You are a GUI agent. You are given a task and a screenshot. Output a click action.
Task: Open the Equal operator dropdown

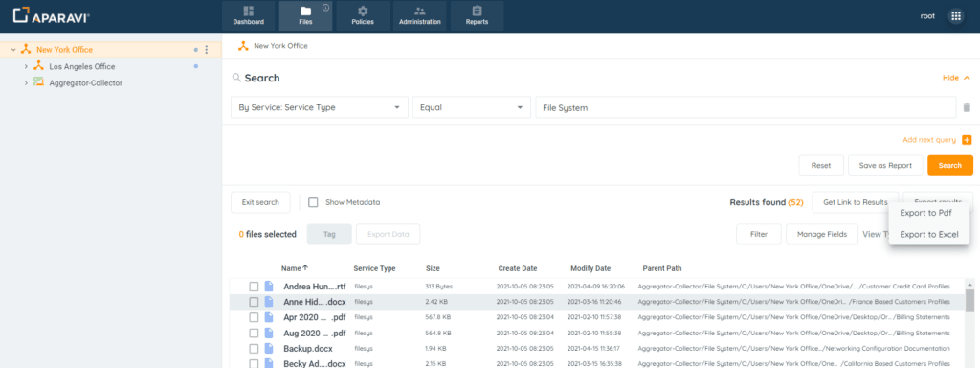(x=471, y=107)
